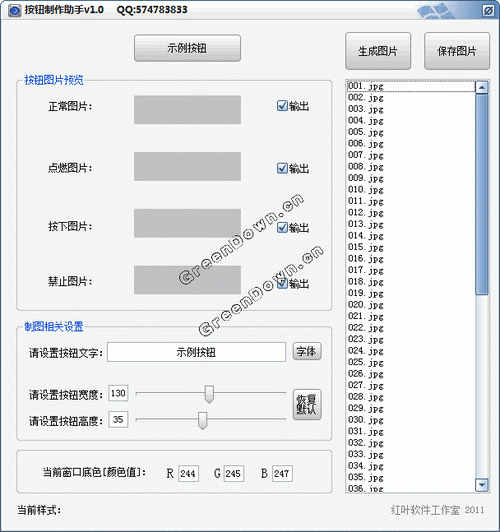The width and height of the screenshot is (500, 532).
Task: Toggle output checkbox for 点燃图片
Action: coord(282,168)
